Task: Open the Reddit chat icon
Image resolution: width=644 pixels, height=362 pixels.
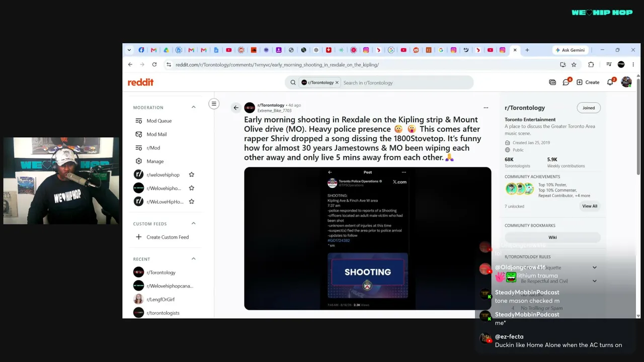Action: pyautogui.click(x=566, y=82)
